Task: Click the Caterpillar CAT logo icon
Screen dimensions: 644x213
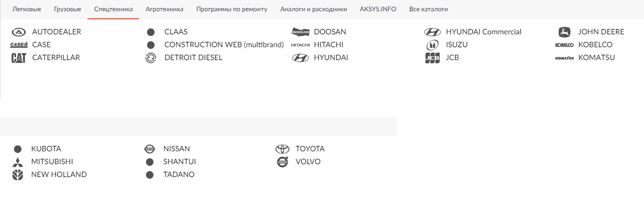Action: pos(18,58)
